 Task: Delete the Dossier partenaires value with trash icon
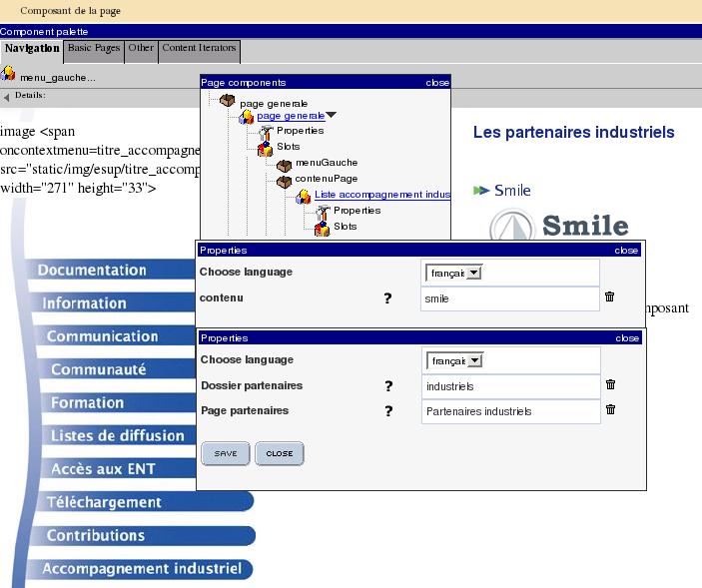610,385
